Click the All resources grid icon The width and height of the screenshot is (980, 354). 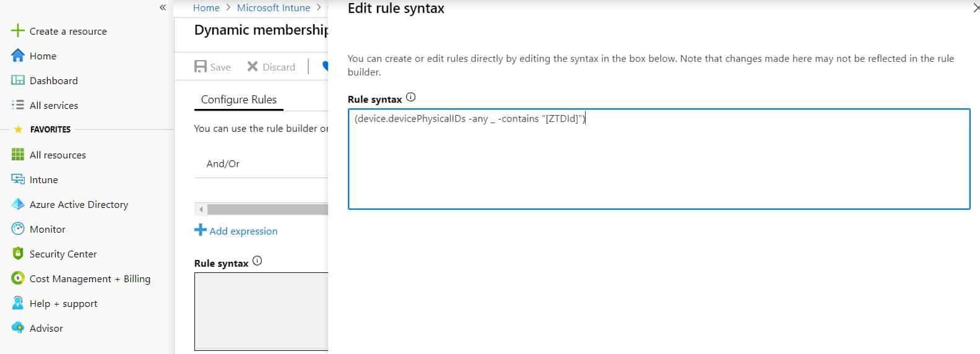tap(18, 155)
